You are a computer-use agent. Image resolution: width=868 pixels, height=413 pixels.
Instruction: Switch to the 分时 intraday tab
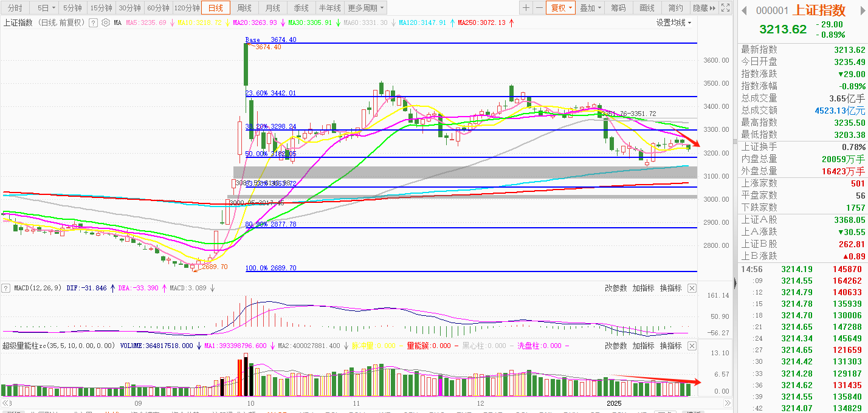point(16,8)
